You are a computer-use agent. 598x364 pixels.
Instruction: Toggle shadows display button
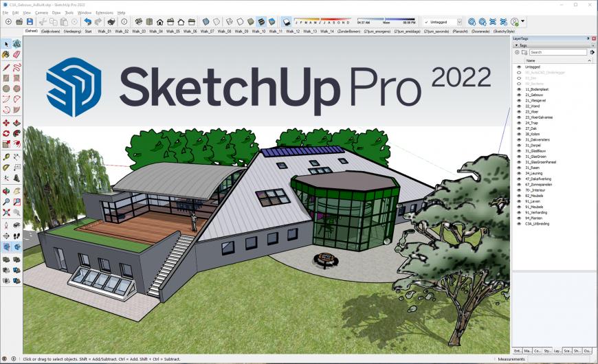click(x=287, y=22)
